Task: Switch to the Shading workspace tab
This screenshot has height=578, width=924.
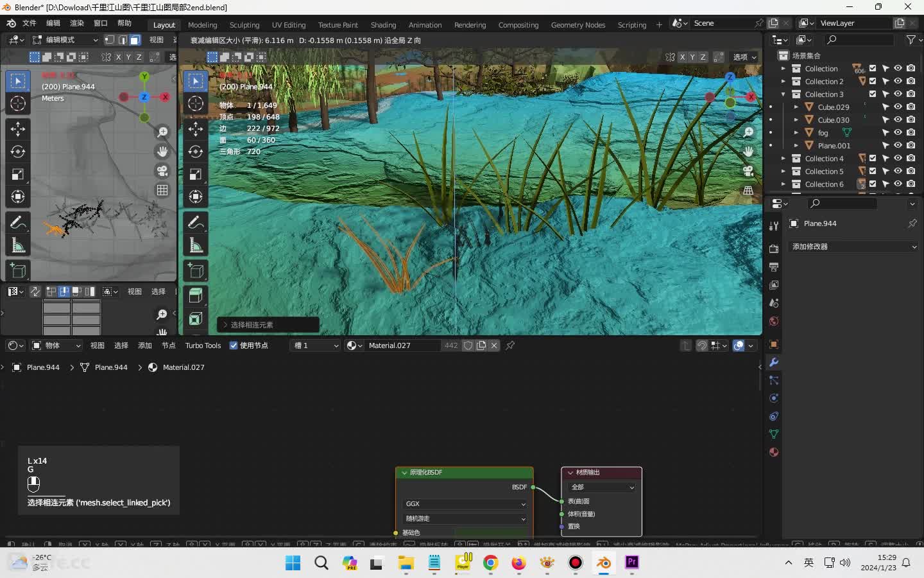Action: point(383,25)
